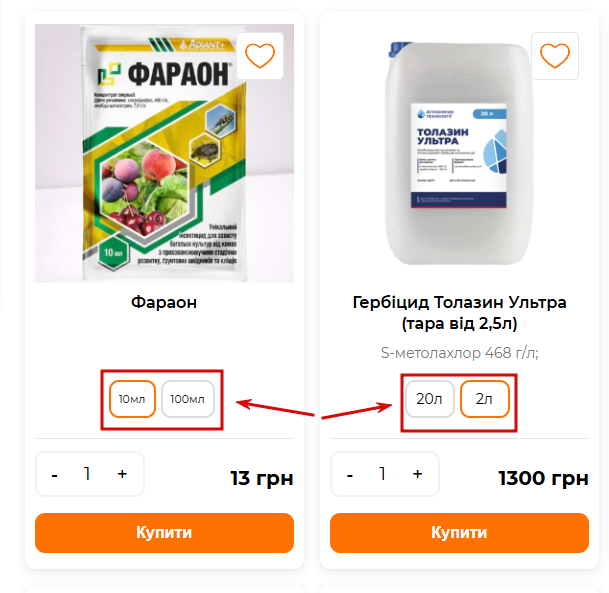
Task: Add Фараон to favorites with heart icon
Action: (260, 56)
